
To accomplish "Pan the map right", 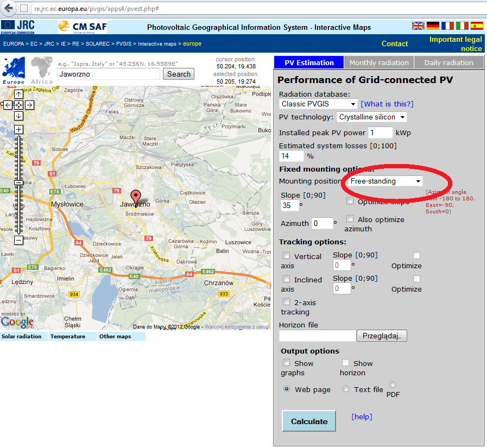I will (x=29, y=105).
